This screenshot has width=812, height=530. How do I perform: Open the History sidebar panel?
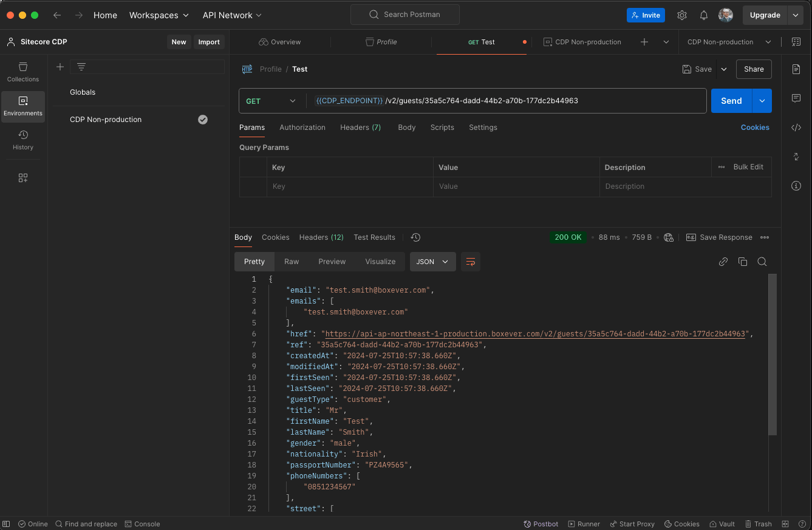click(x=23, y=140)
